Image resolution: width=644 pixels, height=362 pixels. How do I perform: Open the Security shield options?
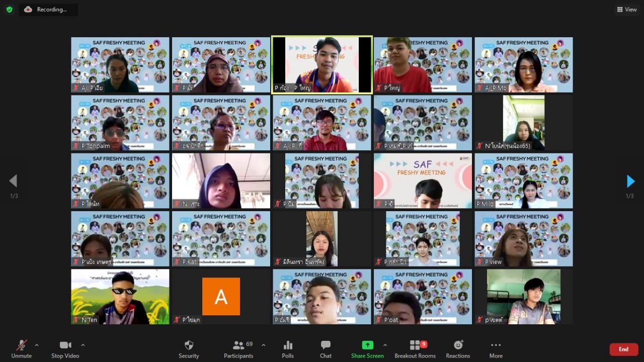point(189,349)
